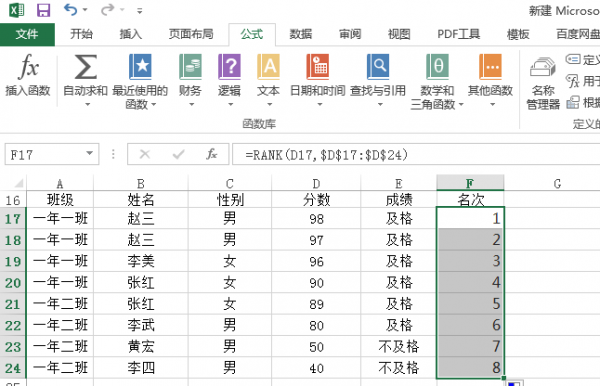Click in the formula bar with RANK formula
The image size is (600, 386).
click(x=416, y=155)
